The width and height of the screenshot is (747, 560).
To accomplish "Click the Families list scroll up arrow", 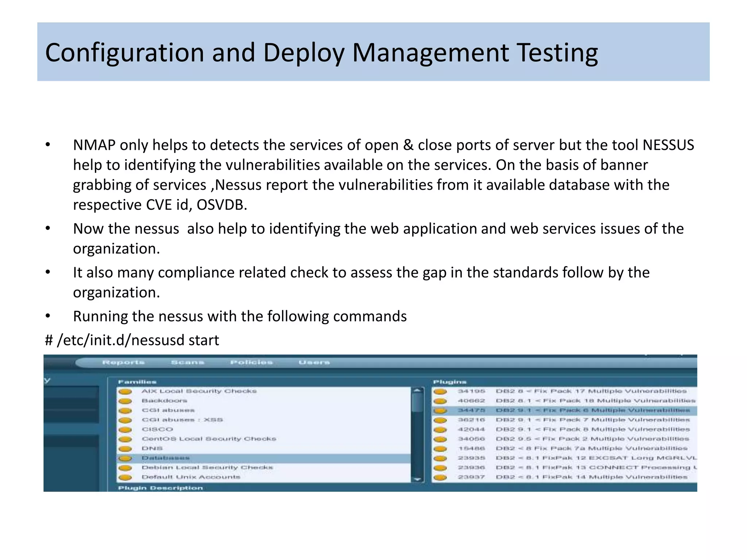I will point(418,390).
